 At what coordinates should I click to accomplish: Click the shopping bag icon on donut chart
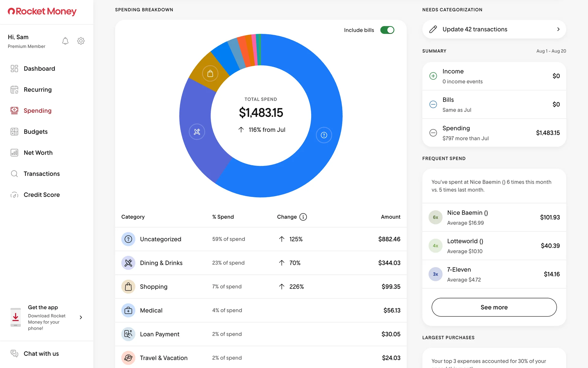coord(210,74)
